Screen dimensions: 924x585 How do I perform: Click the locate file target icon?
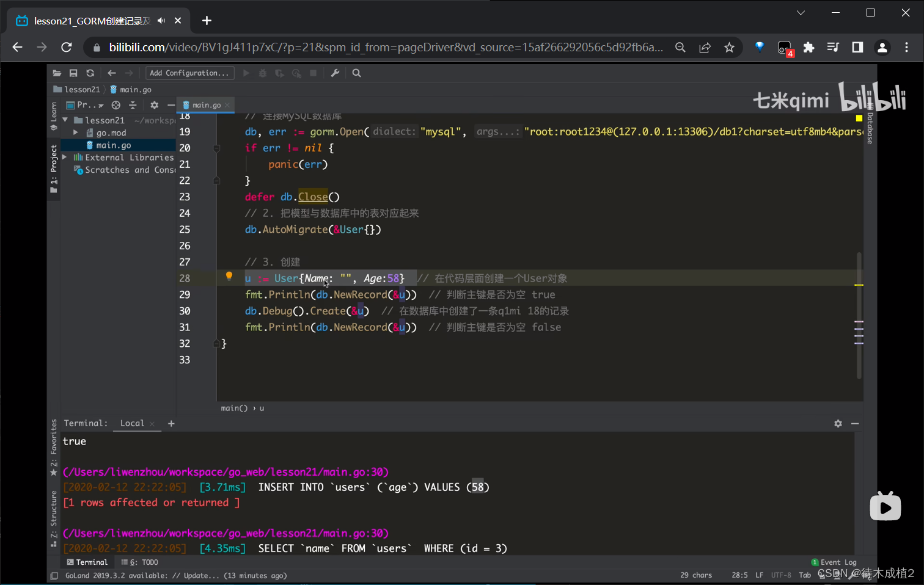(x=116, y=105)
